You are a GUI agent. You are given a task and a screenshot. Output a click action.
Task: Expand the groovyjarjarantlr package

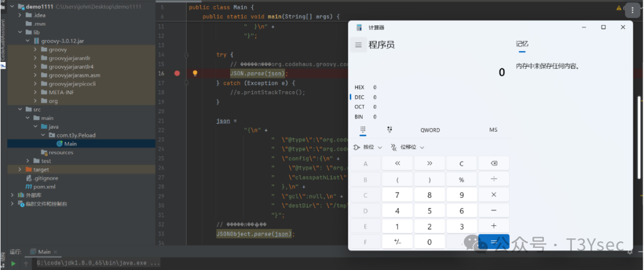tap(36, 58)
